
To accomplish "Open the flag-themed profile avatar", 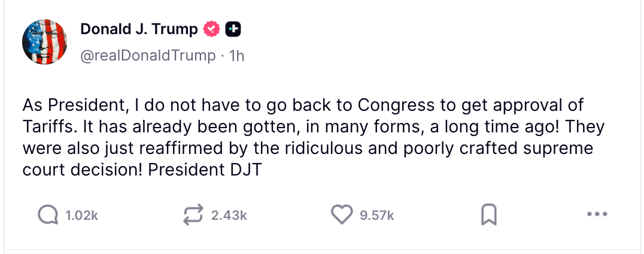I will pos(44,41).
